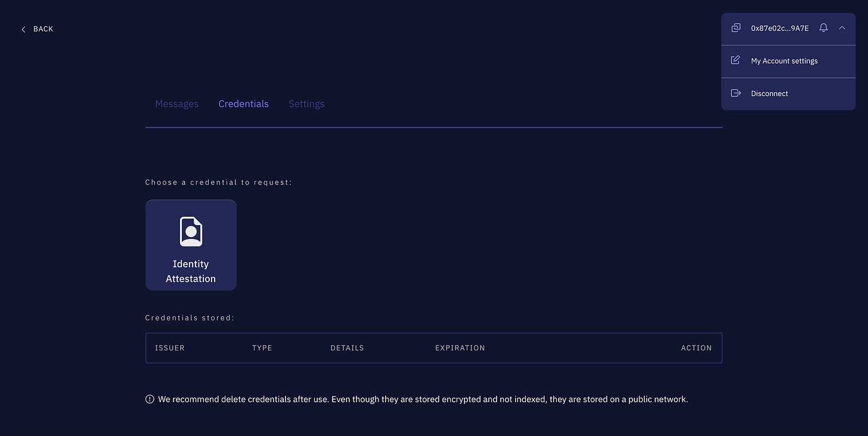Click the TYPE column header
Viewport: 868px width, 436px height.
pyautogui.click(x=262, y=348)
